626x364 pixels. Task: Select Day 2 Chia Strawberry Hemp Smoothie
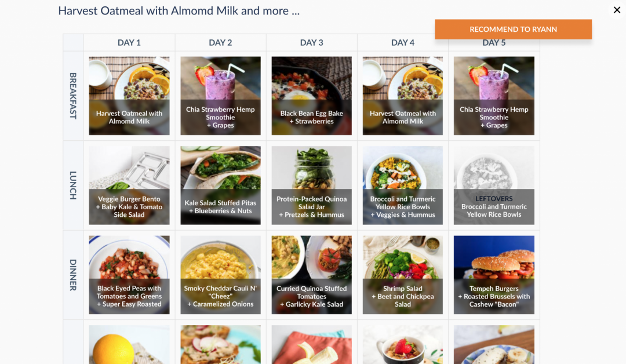click(220, 96)
